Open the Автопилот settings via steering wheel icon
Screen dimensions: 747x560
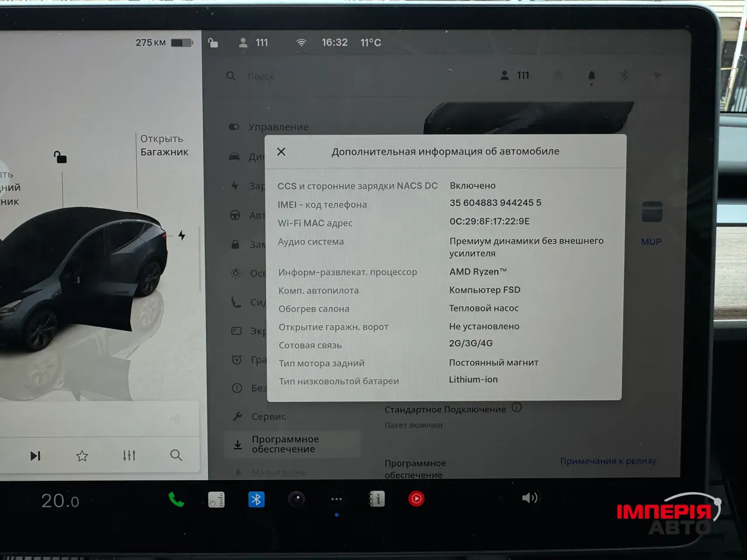tap(234, 215)
